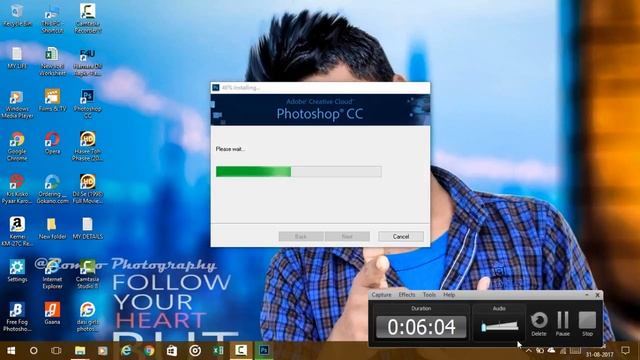Select Camtasia Recorder desktop shortcut

(x=88, y=18)
